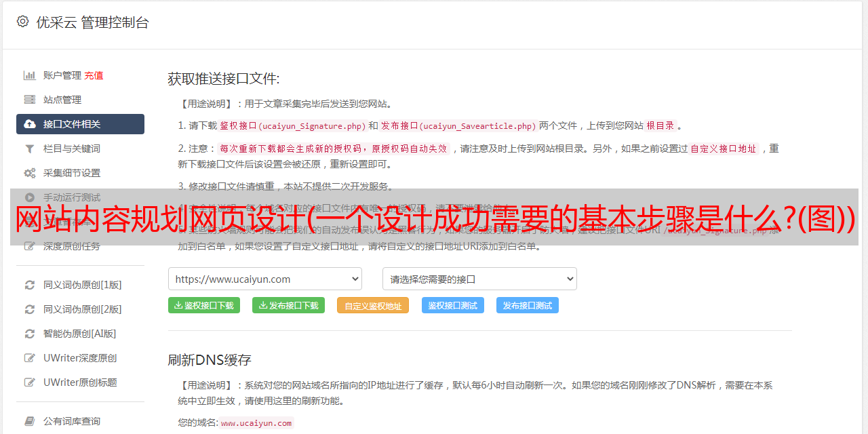Click the blue 发布接口测试 button
This screenshot has height=434, width=868.
(x=528, y=305)
